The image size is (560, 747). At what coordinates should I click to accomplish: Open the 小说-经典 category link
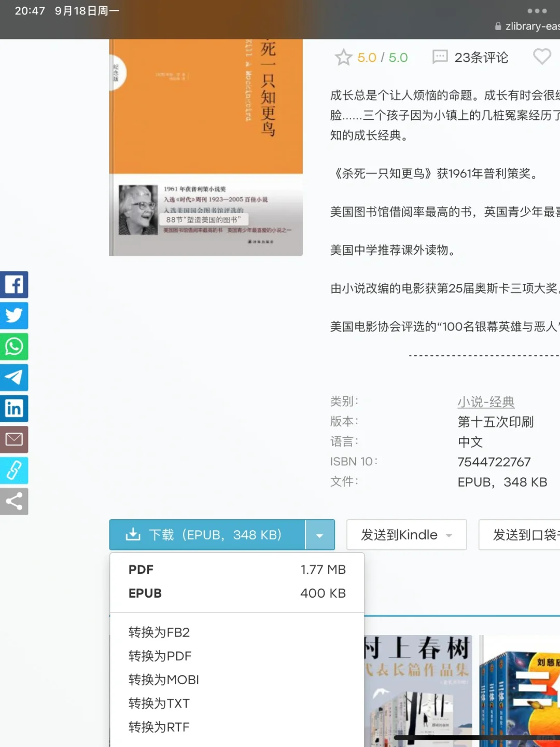click(486, 402)
